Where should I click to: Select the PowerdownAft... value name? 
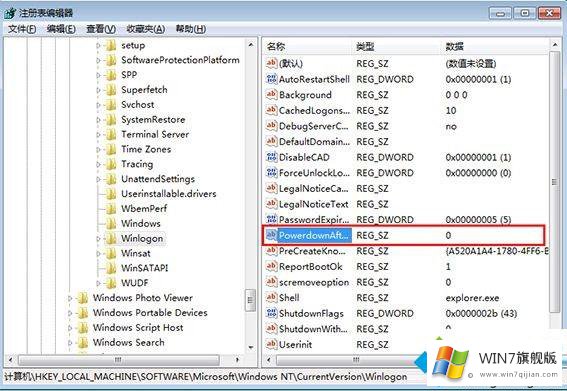coord(314,235)
